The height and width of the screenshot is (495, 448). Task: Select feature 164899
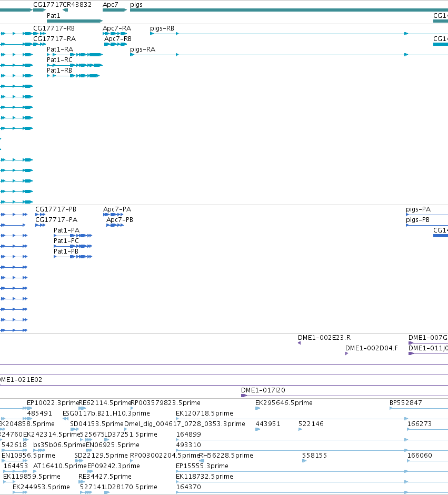click(x=188, y=435)
